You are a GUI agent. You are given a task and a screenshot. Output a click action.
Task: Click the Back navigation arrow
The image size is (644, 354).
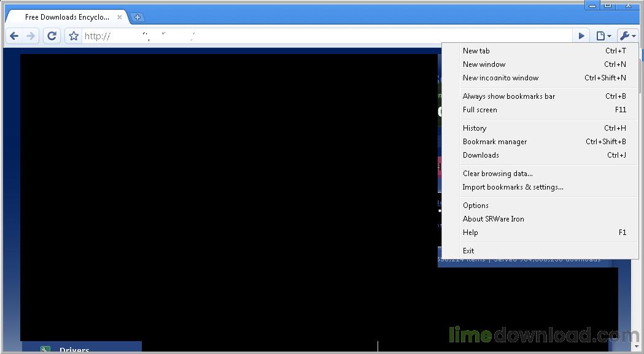14,36
